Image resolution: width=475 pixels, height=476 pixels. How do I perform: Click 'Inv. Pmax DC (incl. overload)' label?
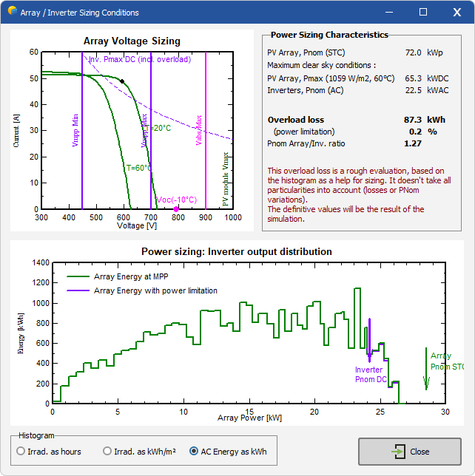tap(140, 59)
